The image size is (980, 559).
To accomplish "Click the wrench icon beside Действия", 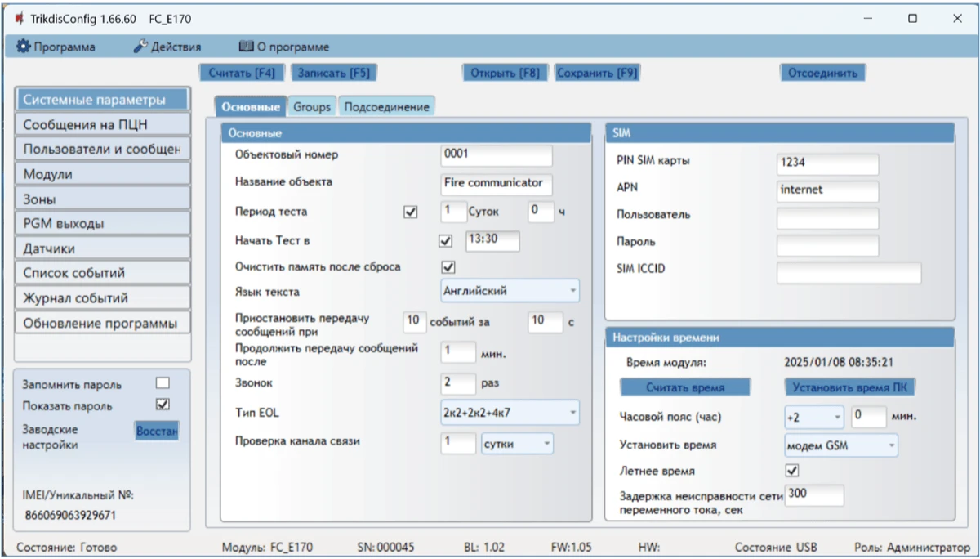I will pos(140,47).
